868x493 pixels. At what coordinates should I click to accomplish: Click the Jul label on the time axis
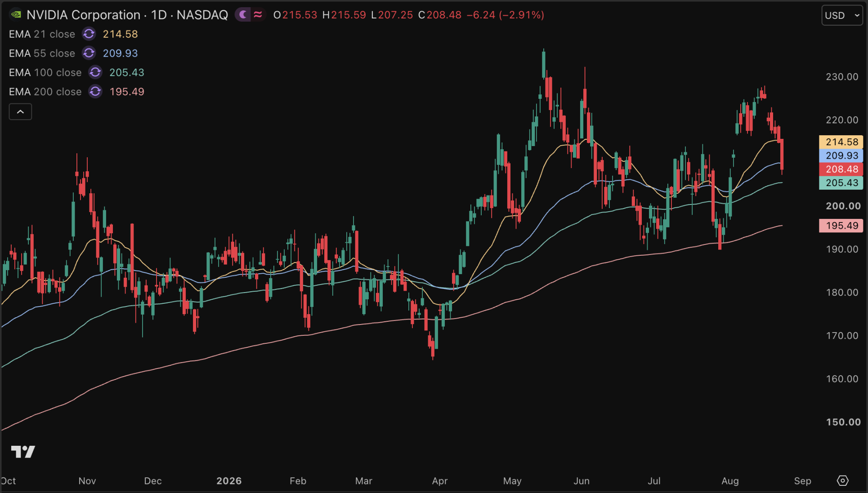654,481
